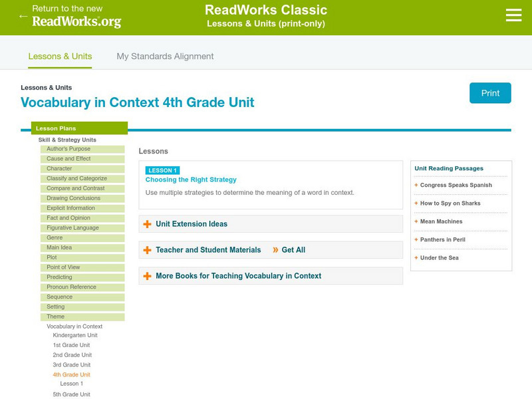Open Cause and Effect unit
The width and height of the screenshot is (532, 399).
(x=82, y=159)
